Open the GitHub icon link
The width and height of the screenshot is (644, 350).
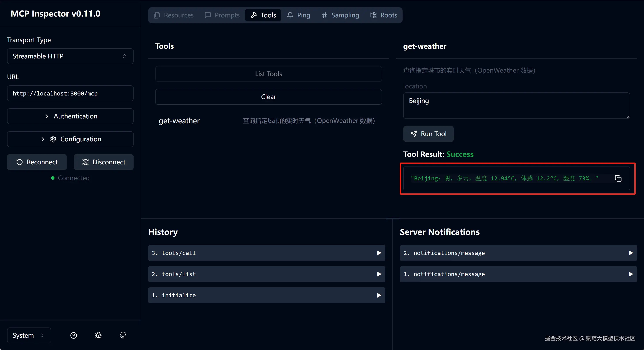pyautogui.click(x=123, y=335)
